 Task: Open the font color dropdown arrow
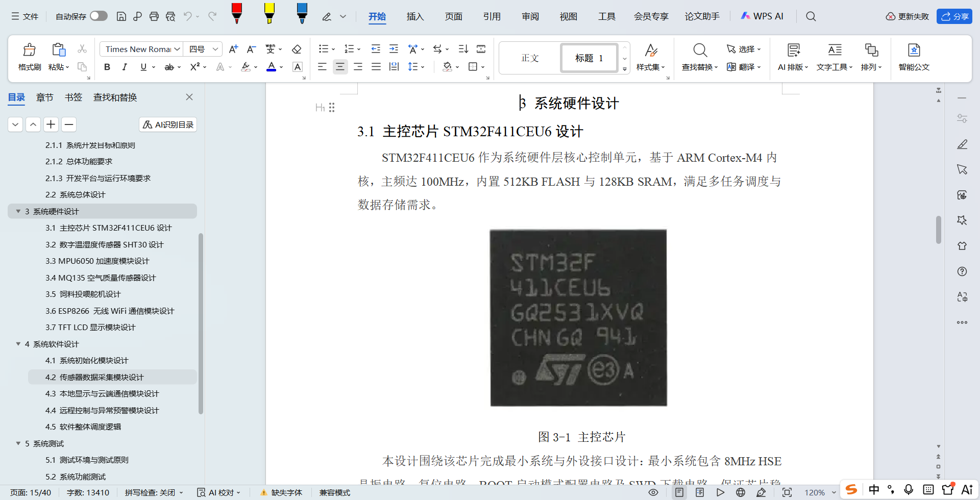tap(281, 67)
